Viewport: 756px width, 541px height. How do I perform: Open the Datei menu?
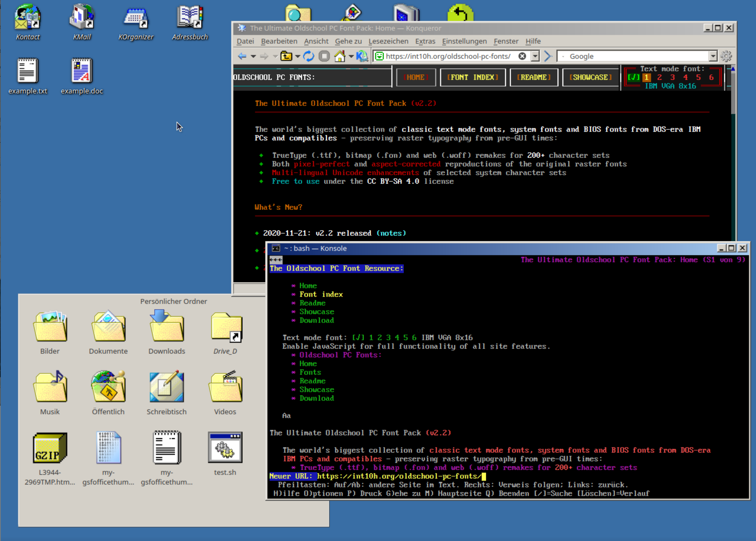click(x=245, y=41)
